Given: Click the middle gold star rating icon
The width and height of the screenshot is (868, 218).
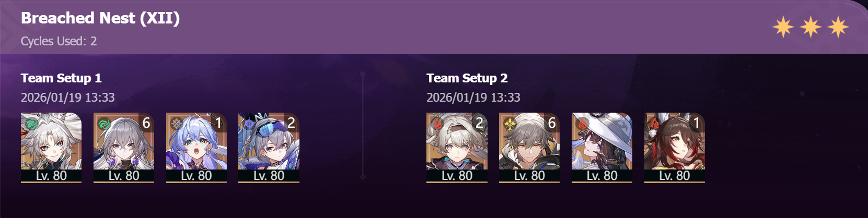Looking at the screenshot, I should point(811,27).
